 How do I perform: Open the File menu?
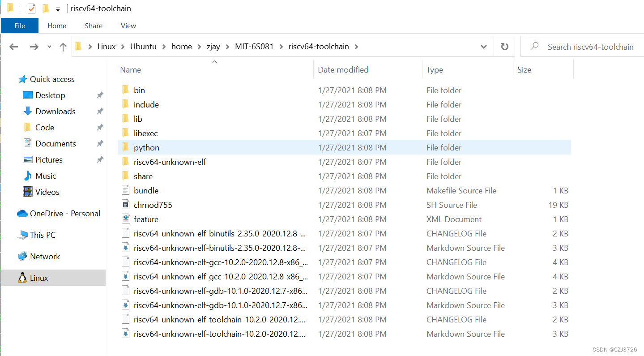tap(19, 26)
